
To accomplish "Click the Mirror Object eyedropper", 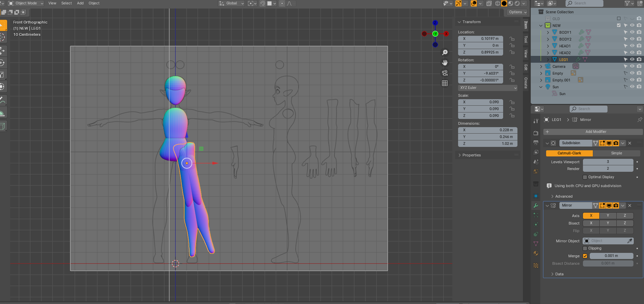I will point(630,241).
